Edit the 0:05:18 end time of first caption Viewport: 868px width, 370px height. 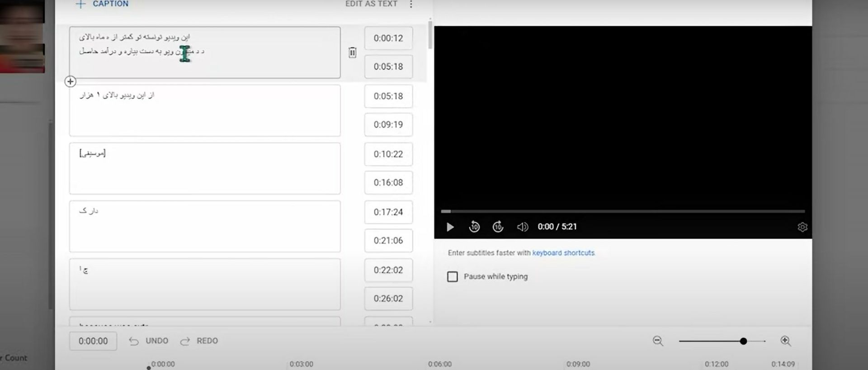388,67
